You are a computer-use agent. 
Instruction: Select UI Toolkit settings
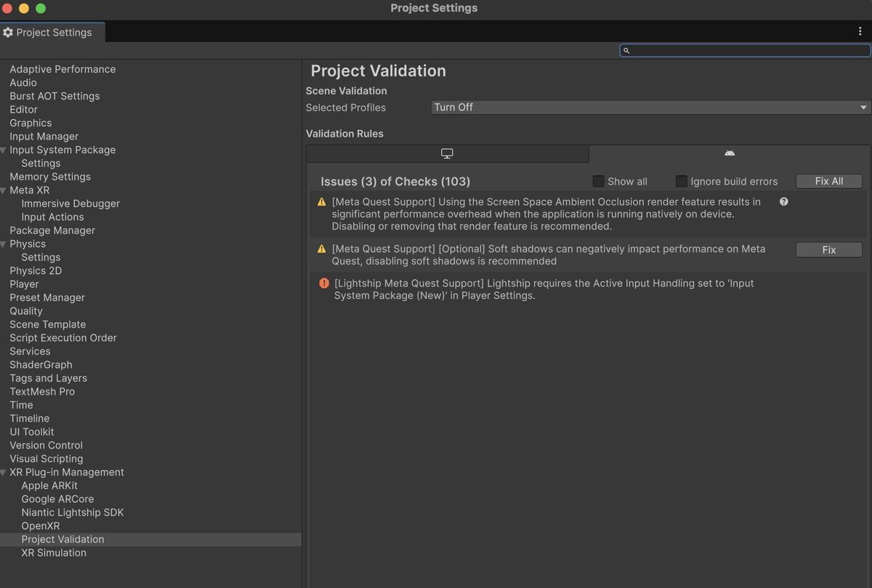pos(32,432)
